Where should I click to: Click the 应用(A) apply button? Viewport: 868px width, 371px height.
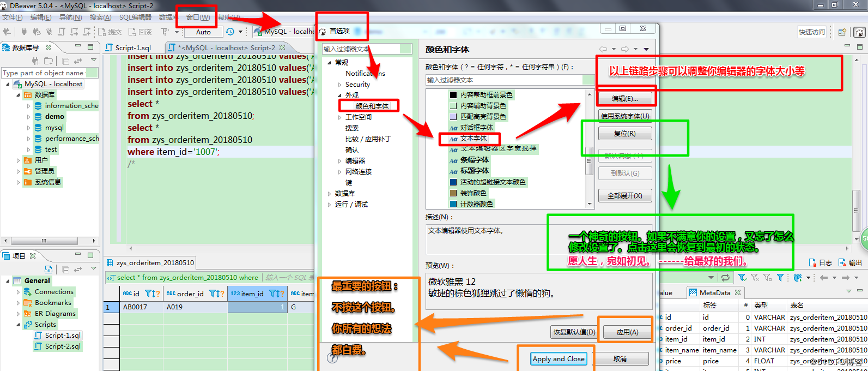click(627, 332)
